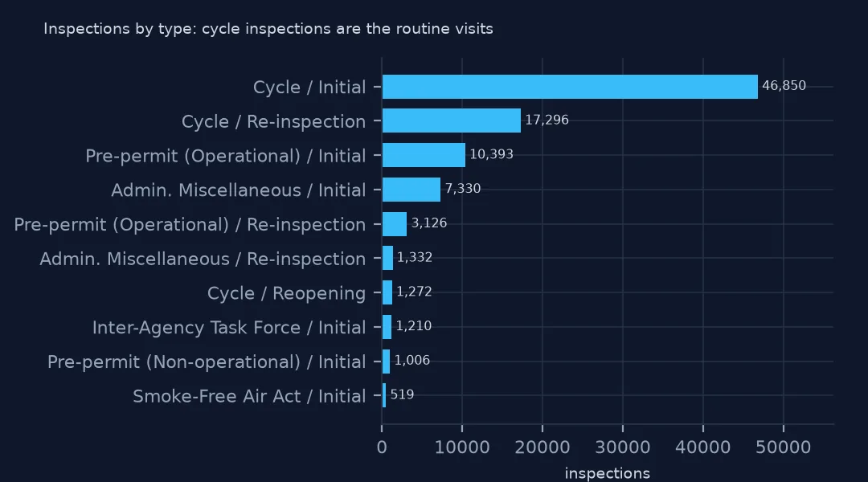Screen dimensions: 868x482
Task: Click the chart title about cycle inspections
Action: tap(268, 29)
